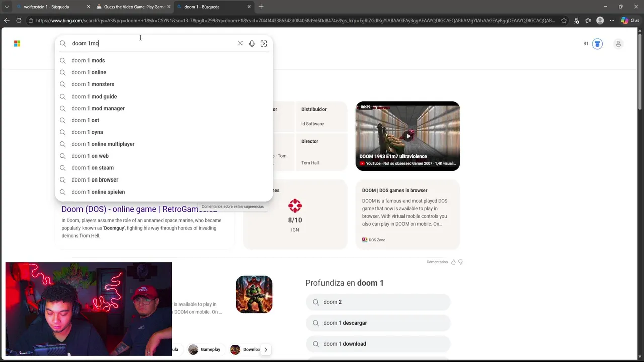Search related query doom 1 download
Image resolution: width=644 pixels, height=362 pixels.
[378, 344]
